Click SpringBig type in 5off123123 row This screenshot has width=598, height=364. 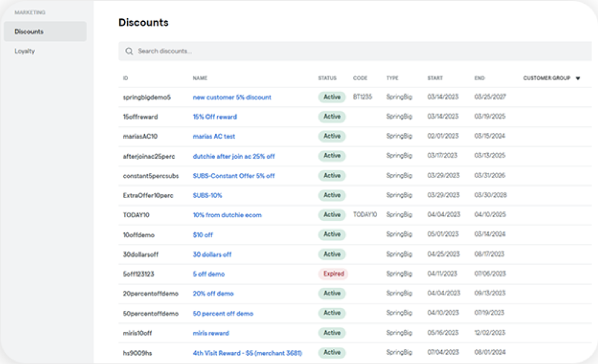point(399,274)
